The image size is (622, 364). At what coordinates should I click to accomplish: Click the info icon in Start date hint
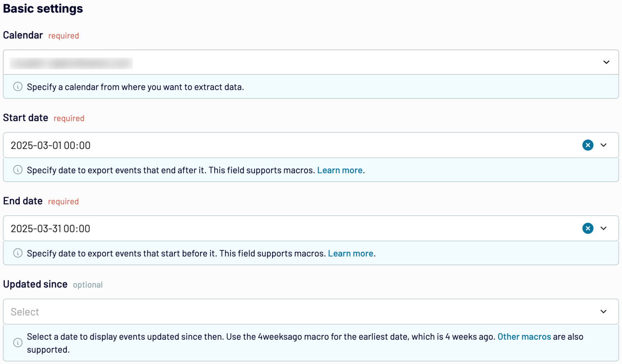coord(18,170)
